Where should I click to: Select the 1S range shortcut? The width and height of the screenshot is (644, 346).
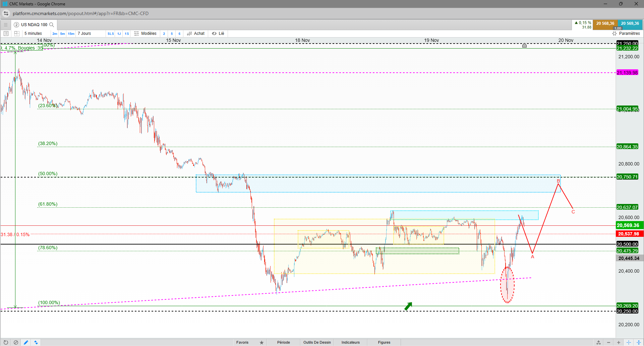[x=127, y=33]
